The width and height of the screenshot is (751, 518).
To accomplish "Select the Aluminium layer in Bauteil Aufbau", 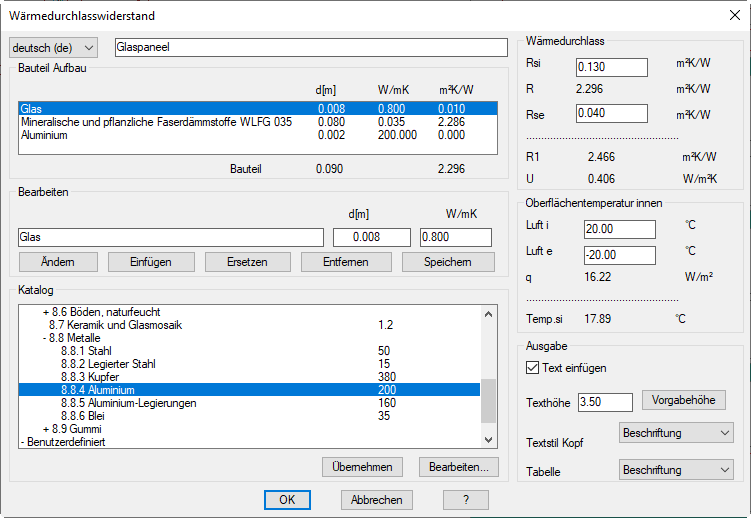I will tap(44, 135).
